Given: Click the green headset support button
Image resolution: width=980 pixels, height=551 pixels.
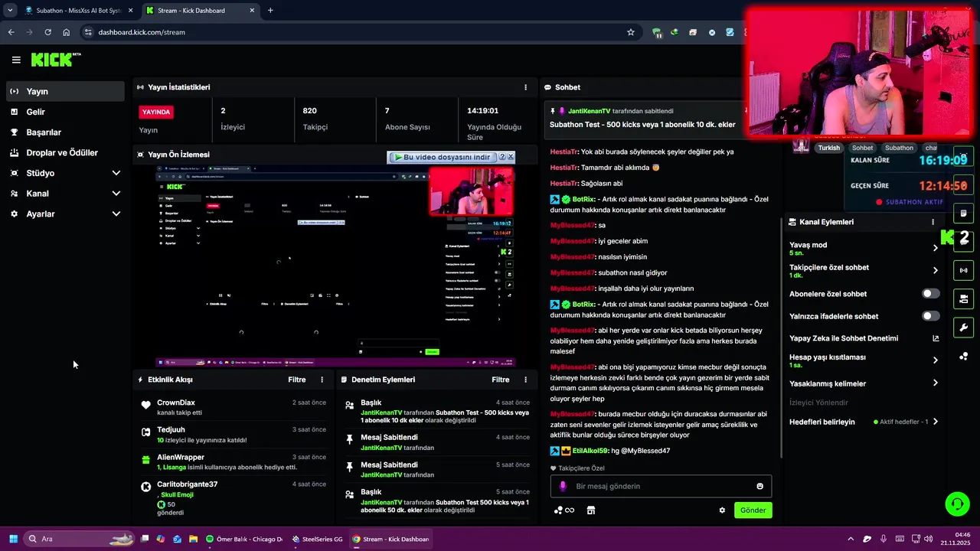Looking at the screenshot, I should [x=957, y=504].
